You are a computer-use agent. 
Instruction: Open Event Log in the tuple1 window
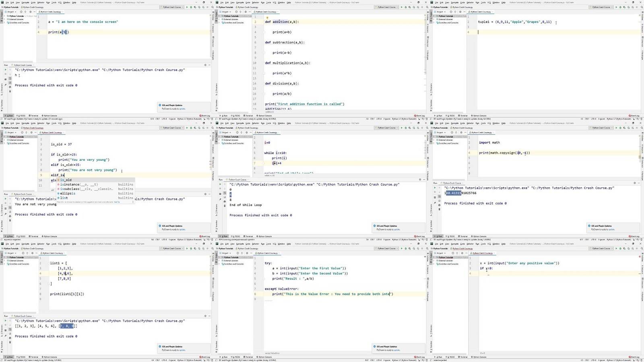[635, 116]
